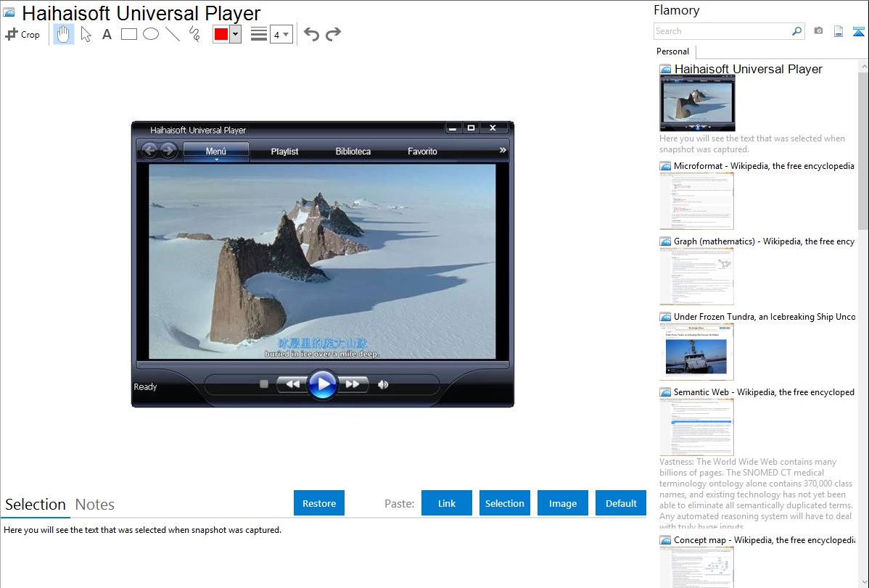
Task: Click the Restore button
Action: click(x=319, y=503)
